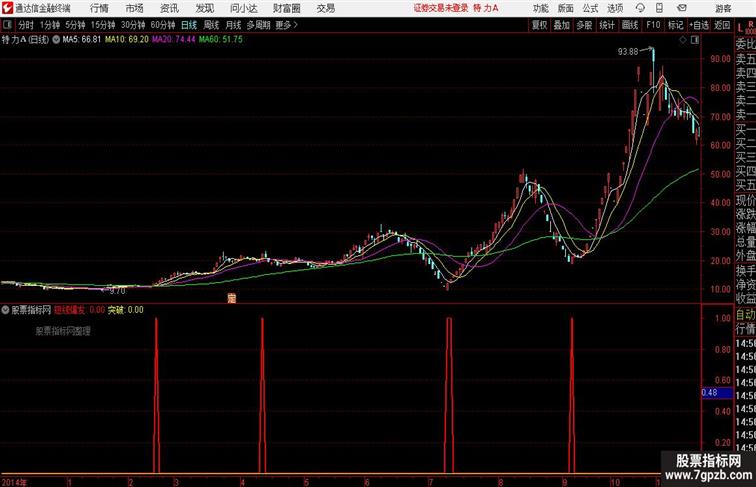Click the 多股 multi-stock button
The image size is (756, 487).
point(584,25)
